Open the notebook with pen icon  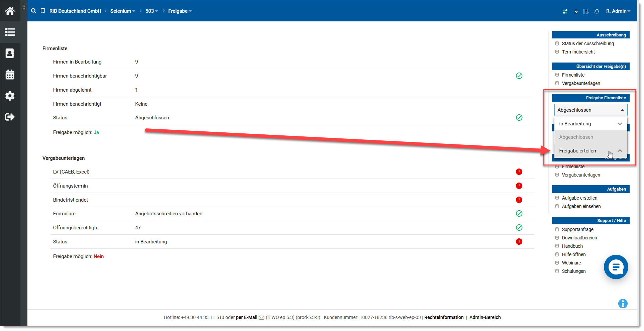586,11
